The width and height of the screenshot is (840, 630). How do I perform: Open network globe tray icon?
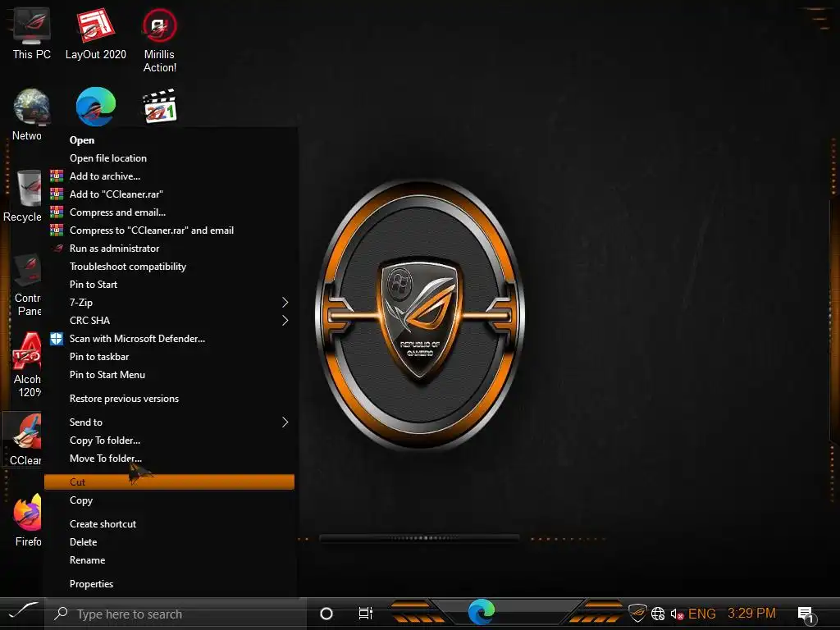click(658, 614)
